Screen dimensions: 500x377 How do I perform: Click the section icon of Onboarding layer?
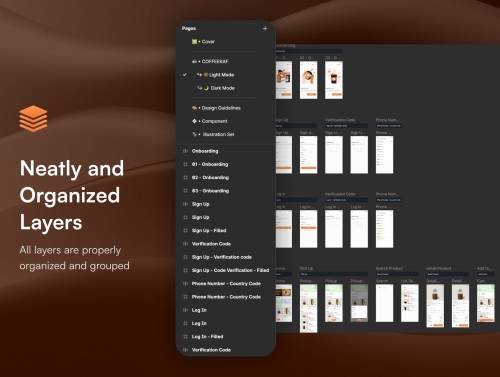click(x=185, y=151)
